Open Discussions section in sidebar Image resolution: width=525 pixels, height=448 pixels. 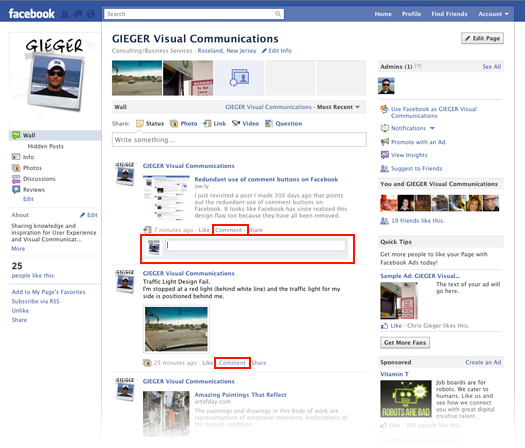coord(33,179)
